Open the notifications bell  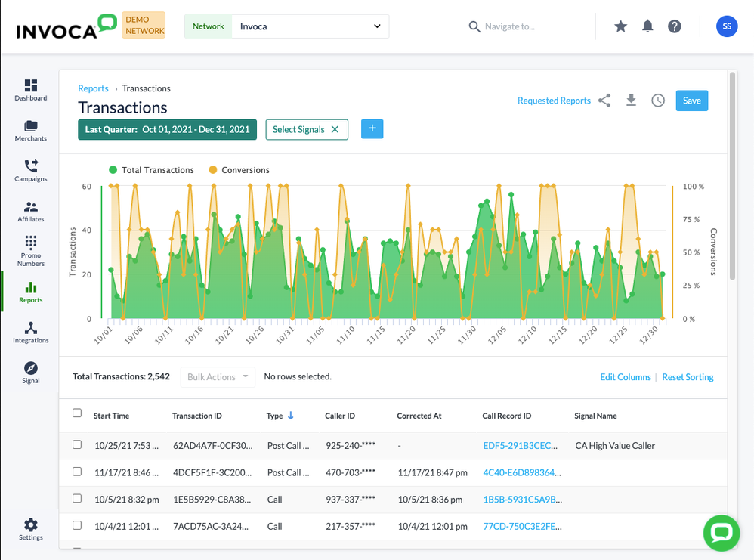(647, 26)
